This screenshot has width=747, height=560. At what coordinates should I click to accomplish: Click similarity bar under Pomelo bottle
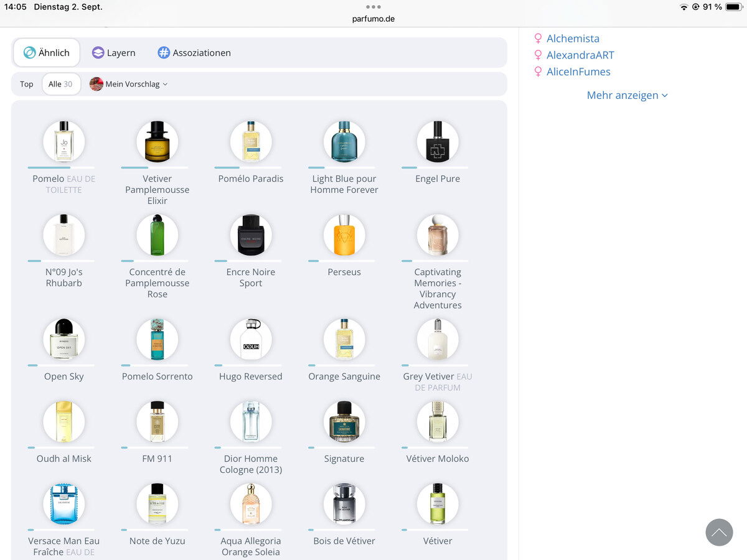[61, 167]
